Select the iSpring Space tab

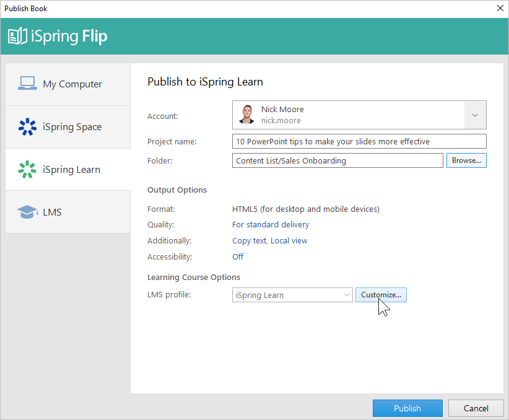tap(68, 127)
